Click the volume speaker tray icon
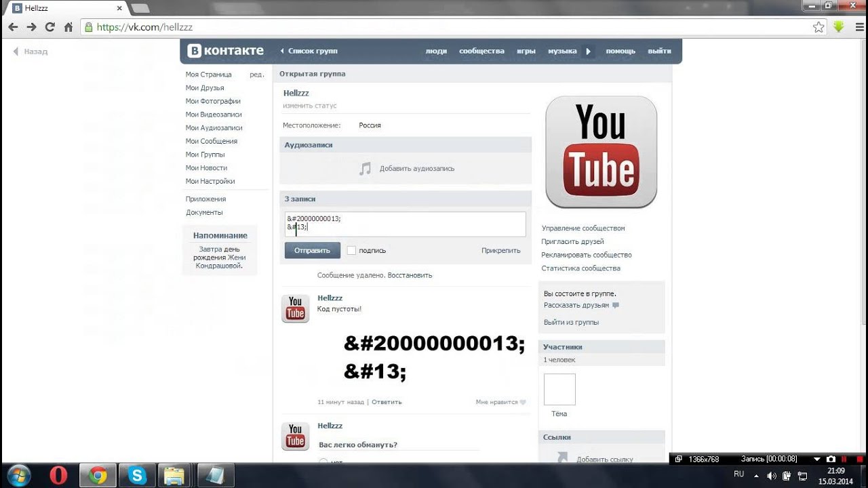 771,476
